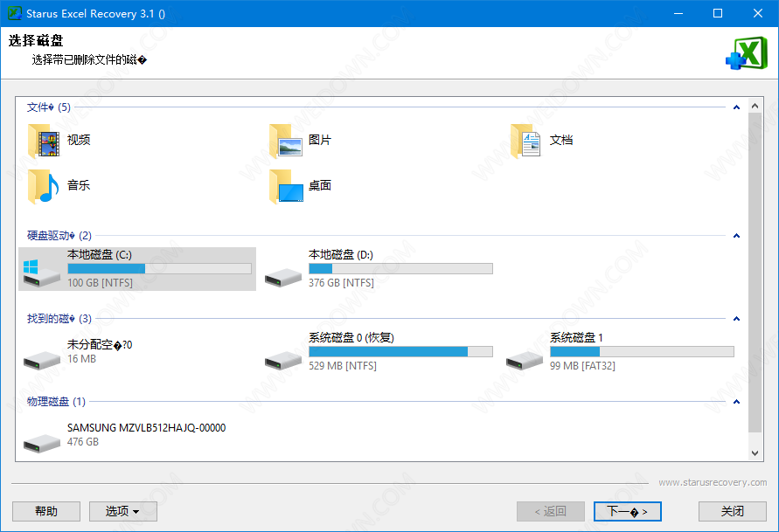Click the Excel recovery logo icon
779x532 pixels.
pos(747,53)
